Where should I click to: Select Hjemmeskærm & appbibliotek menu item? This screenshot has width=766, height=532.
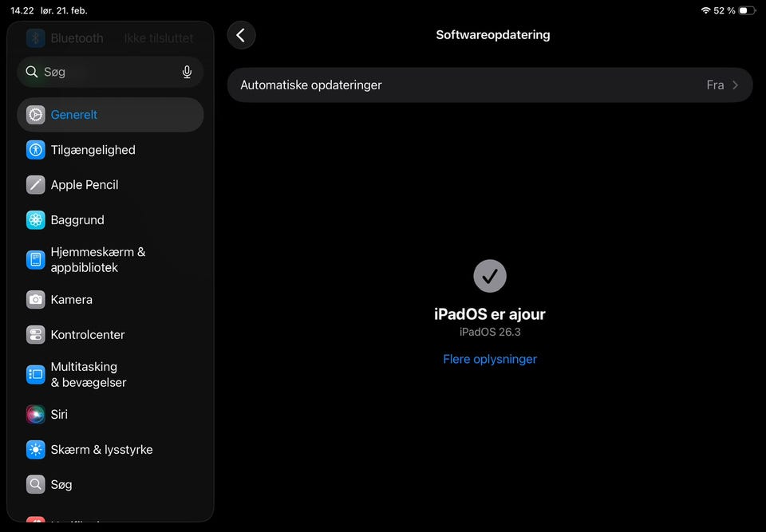[x=110, y=260]
